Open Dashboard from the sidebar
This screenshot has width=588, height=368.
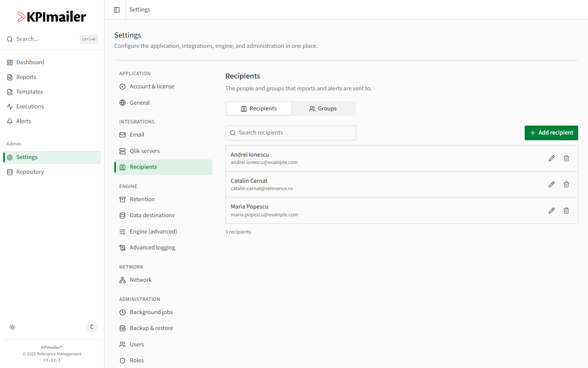52,62
